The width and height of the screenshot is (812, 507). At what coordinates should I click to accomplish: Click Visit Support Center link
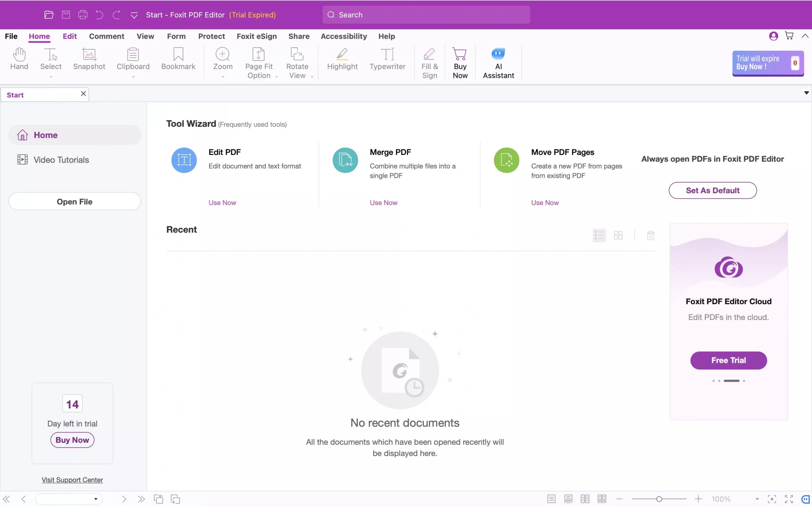[x=72, y=479]
